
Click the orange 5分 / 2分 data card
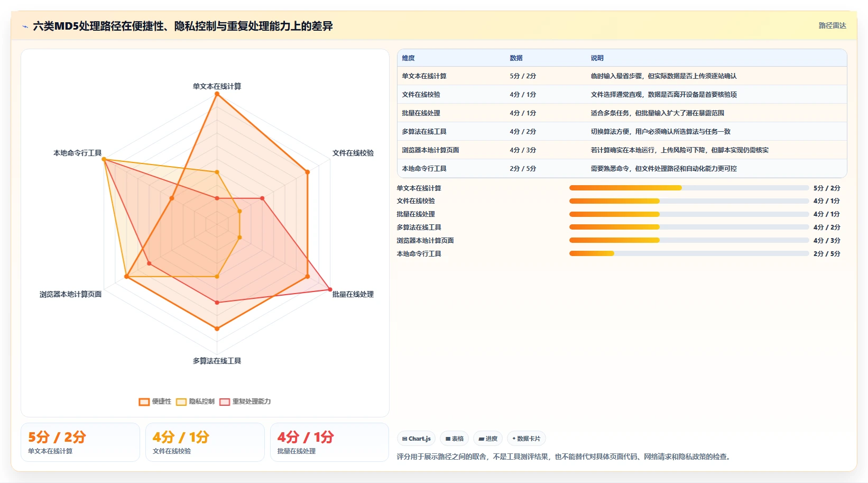point(80,442)
